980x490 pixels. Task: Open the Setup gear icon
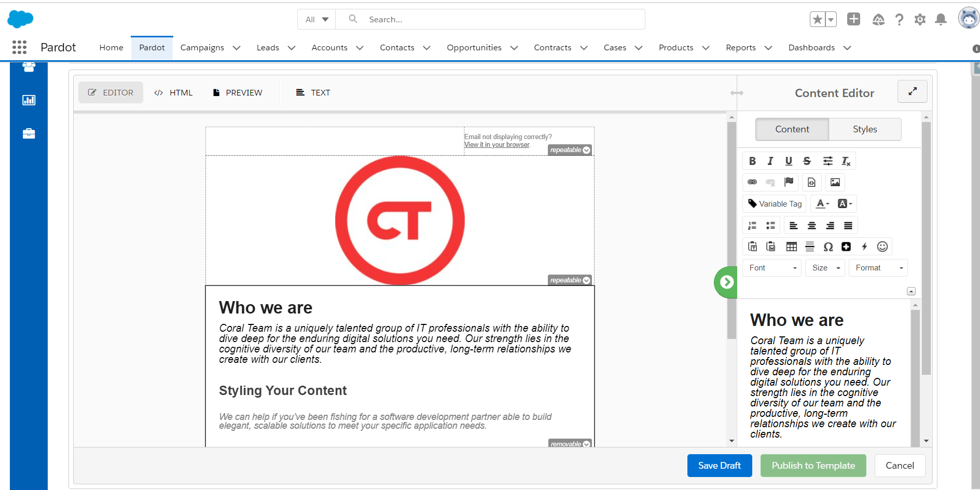coord(920,19)
